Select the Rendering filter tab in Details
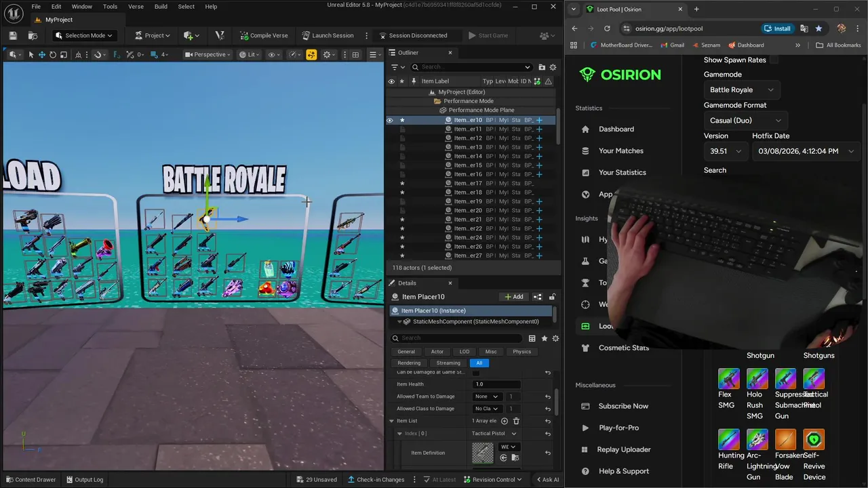This screenshot has height=488, width=868. (x=409, y=363)
